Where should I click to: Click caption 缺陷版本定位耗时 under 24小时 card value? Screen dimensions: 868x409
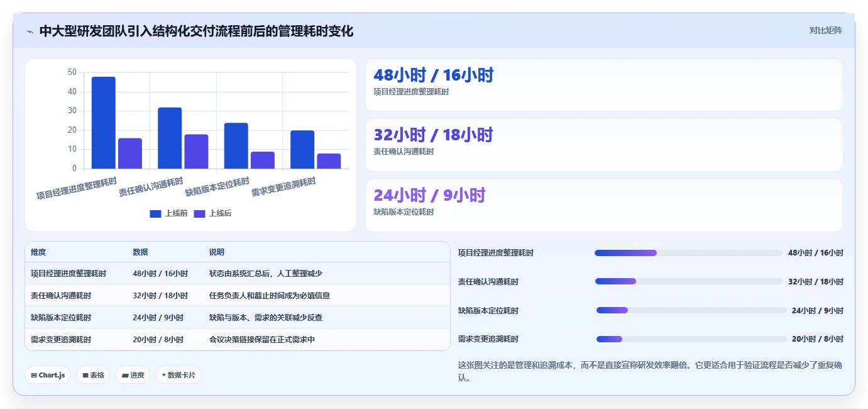coord(404,212)
